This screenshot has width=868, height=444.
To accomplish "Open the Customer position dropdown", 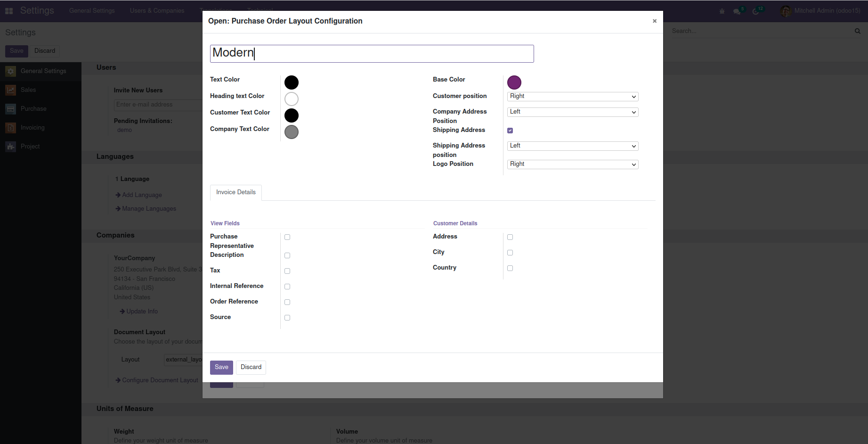I will click(x=572, y=97).
